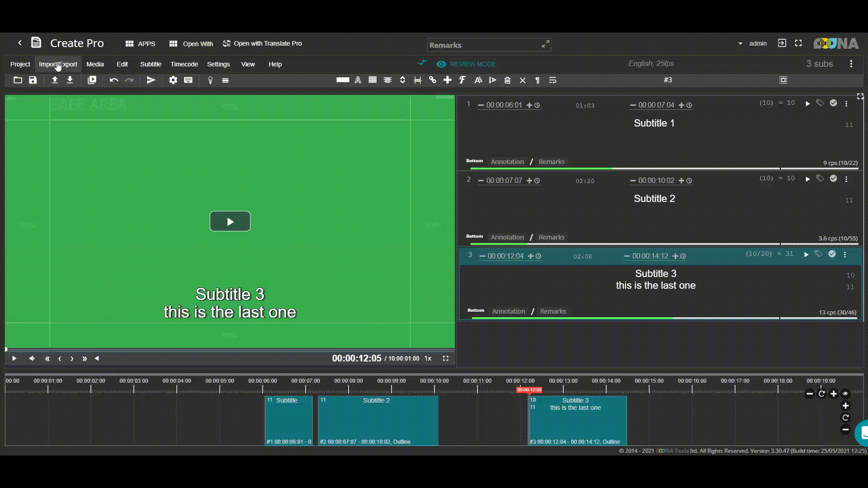Open the Subtitle menu
Viewport: 868px width, 488px height.
click(x=151, y=64)
